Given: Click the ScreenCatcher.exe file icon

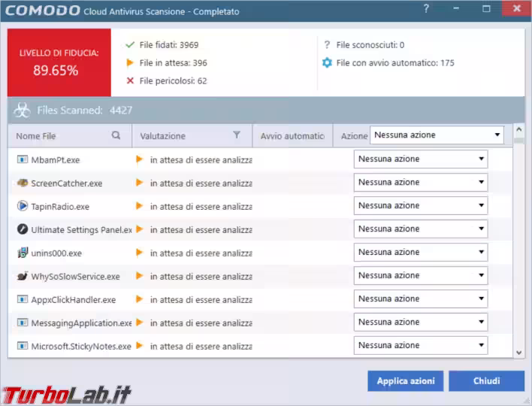Looking at the screenshot, I should [23, 183].
